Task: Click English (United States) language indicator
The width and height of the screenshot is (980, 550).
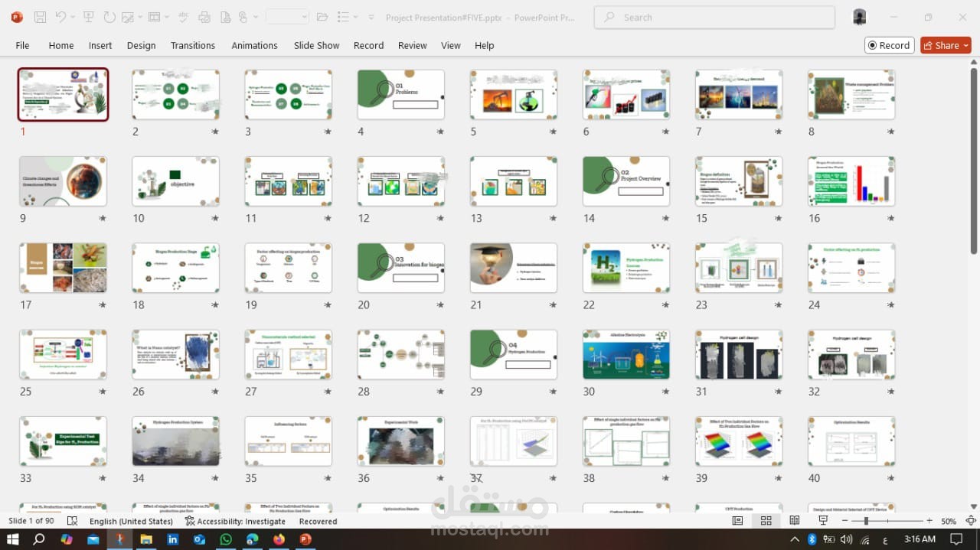Action: pyautogui.click(x=131, y=521)
